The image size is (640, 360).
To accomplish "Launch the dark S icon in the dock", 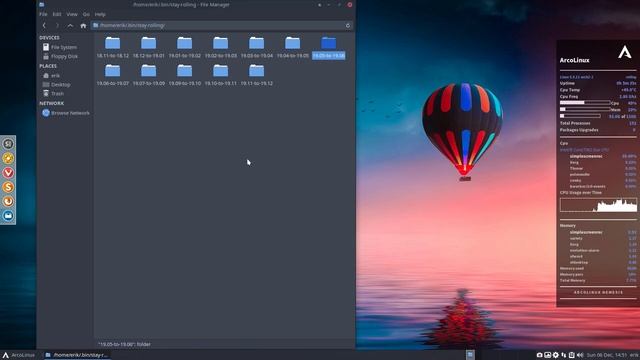I will (x=8, y=144).
